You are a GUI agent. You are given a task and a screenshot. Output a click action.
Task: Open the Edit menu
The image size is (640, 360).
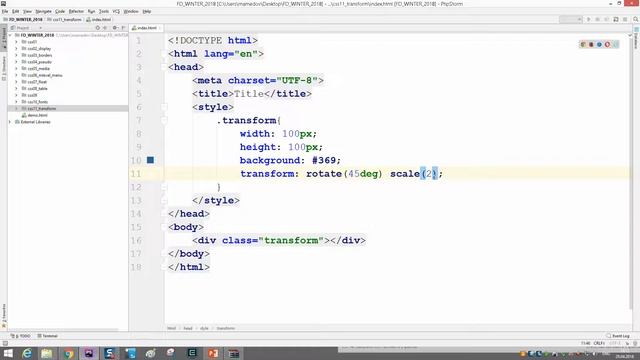pyautogui.click(x=16, y=11)
